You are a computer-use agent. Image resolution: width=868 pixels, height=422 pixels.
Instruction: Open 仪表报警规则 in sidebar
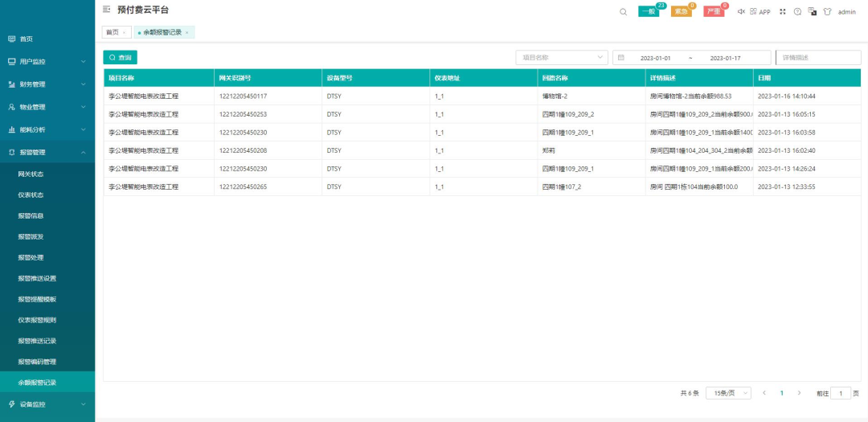(37, 320)
